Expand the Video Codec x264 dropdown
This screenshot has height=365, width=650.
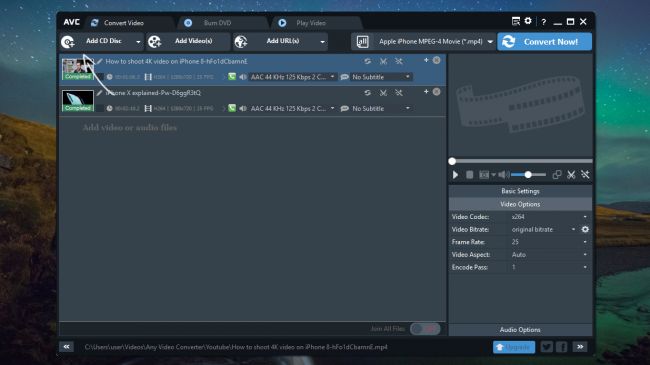coord(549,217)
